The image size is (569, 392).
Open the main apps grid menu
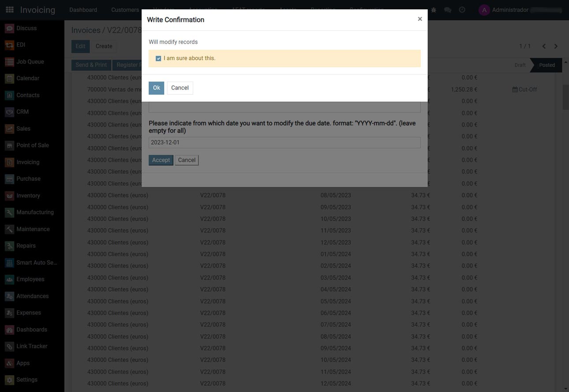[x=9, y=9]
